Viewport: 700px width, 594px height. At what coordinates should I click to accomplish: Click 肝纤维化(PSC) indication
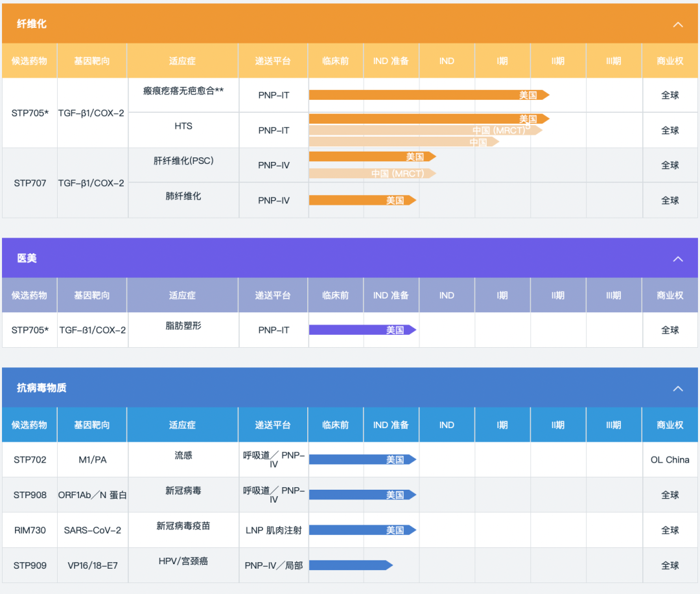click(183, 161)
